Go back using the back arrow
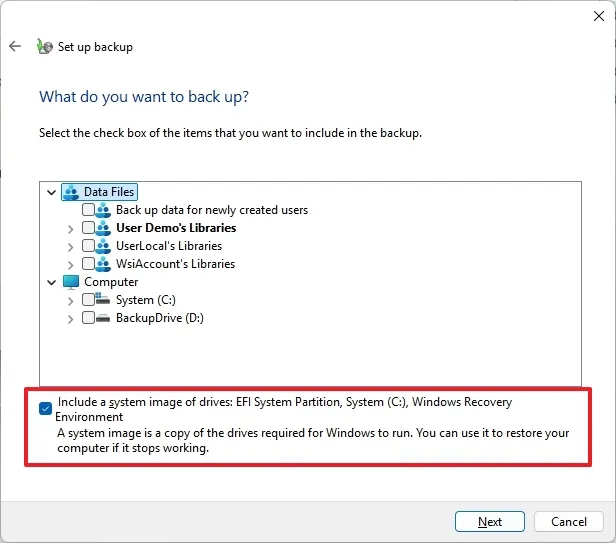Screen dimensions: 616x543 tap(15, 46)
